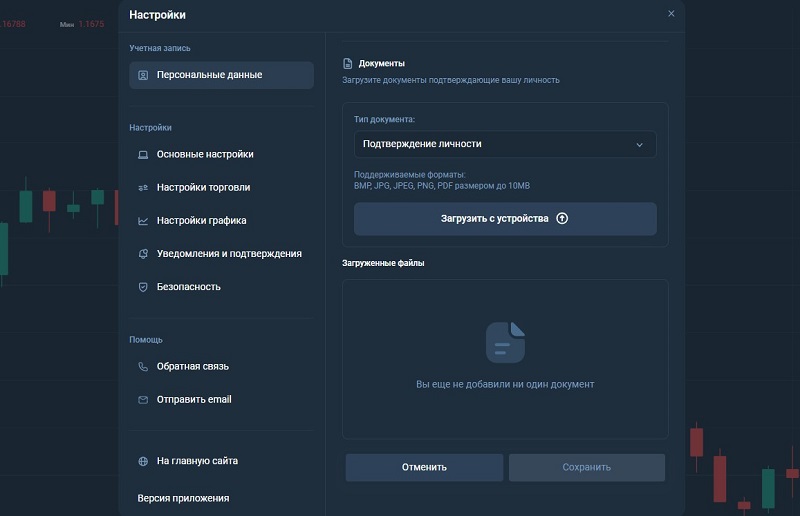The height and width of the screenshot is (516, 800).
Task: Click the Уведомления и подтверждения icon
Action: (143, 254)
